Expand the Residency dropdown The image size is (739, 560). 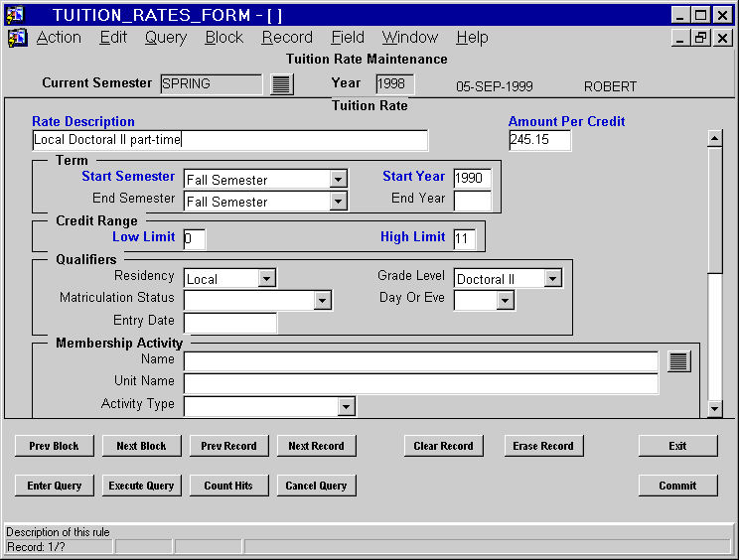click(x=266, y=278)
